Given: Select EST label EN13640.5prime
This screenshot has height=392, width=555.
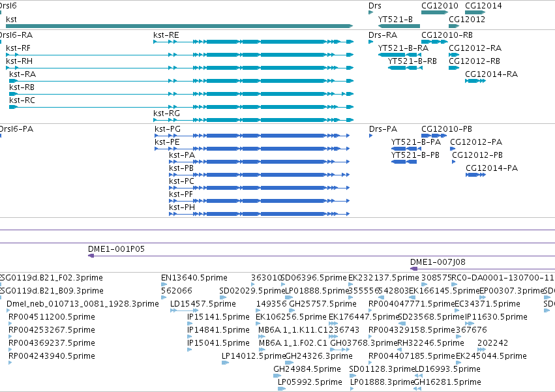Looking at the screenshot, I should coord(194,278).
